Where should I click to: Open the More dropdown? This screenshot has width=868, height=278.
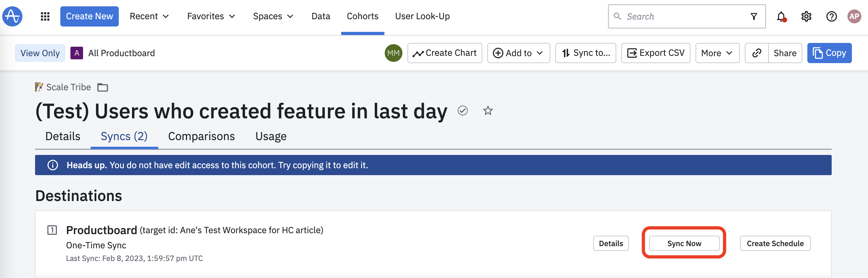click(717, 53)
